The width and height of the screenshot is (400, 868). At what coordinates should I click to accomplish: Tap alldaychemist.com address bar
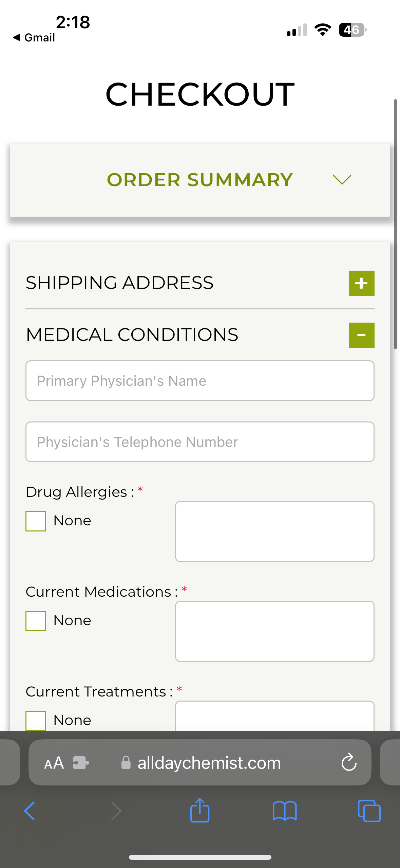tap(209, 763)
